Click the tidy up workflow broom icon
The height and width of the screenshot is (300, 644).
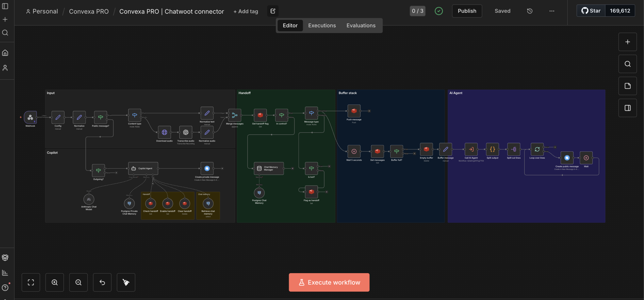coord(126,282)
